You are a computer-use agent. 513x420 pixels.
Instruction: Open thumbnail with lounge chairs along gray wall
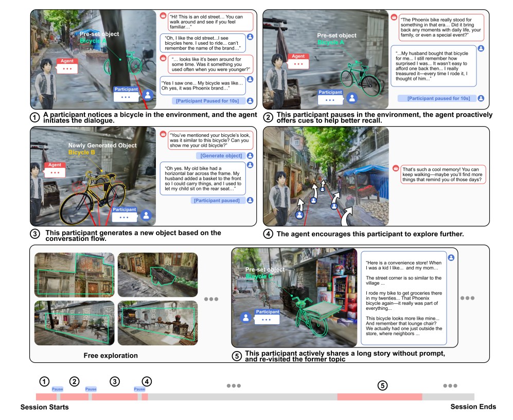(75, 323)
